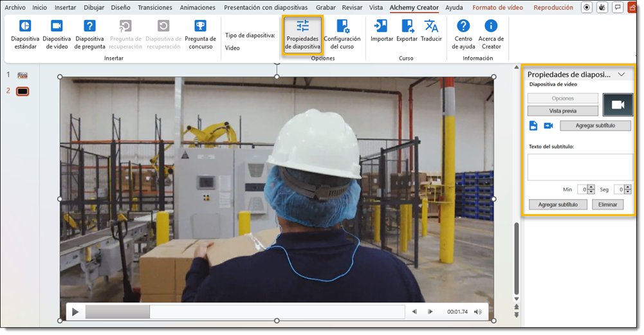
Task: Play the video in the slide
Action: click(x=75, y=312)
